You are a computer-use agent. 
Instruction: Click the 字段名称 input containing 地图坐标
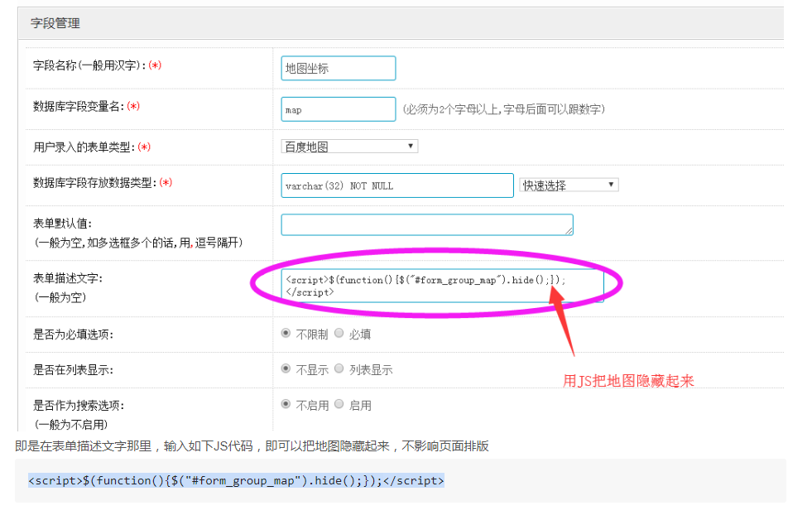[338, 69]
